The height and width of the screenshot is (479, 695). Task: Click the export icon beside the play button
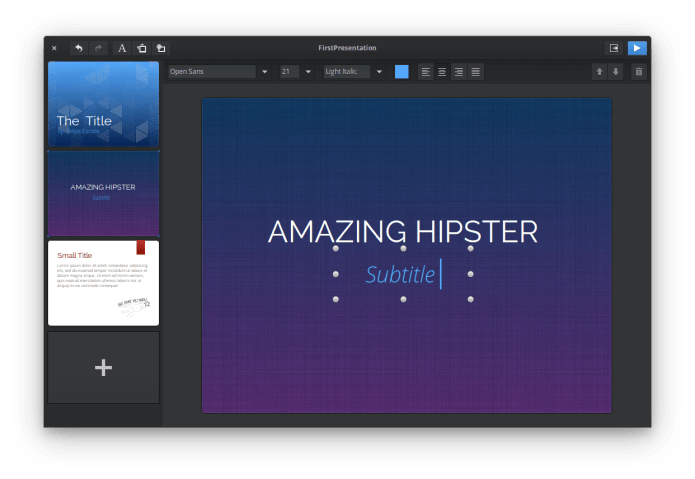click(x=614, y=47)
